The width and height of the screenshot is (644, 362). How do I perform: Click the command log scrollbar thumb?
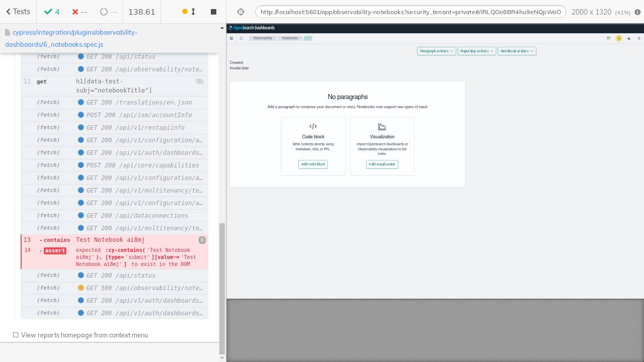[x=222, y=289]
